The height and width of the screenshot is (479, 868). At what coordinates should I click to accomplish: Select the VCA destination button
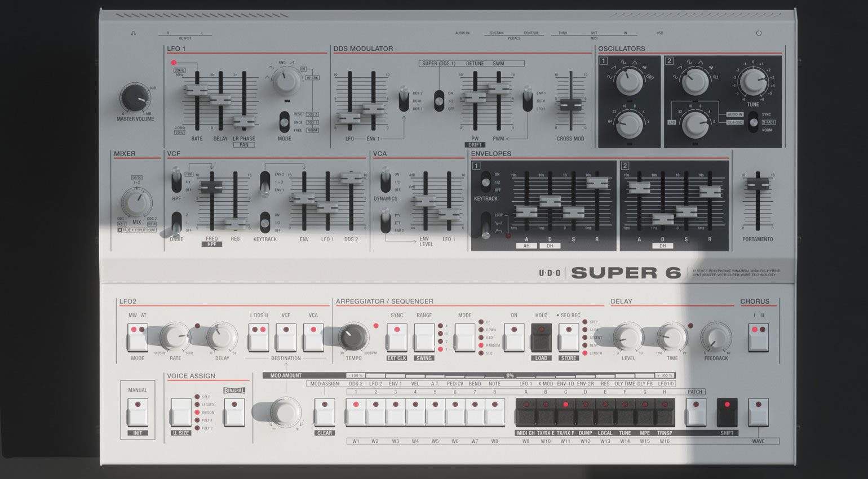pos(313,337)
